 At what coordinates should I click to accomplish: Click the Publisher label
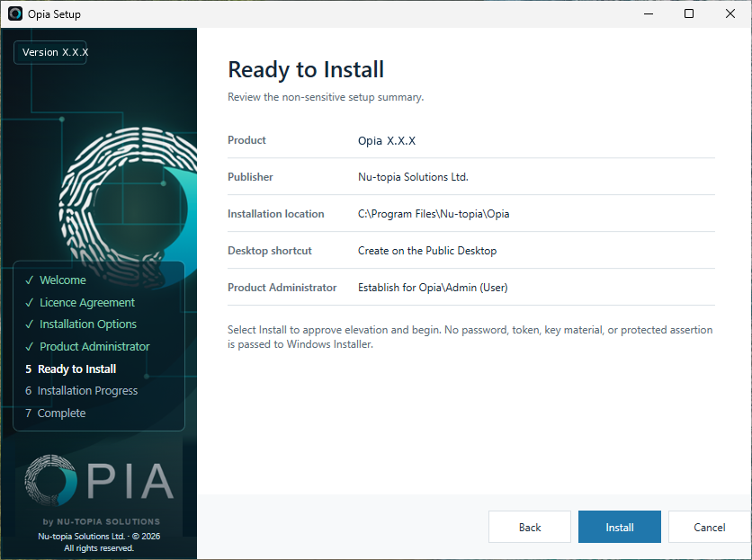(250, 177)
